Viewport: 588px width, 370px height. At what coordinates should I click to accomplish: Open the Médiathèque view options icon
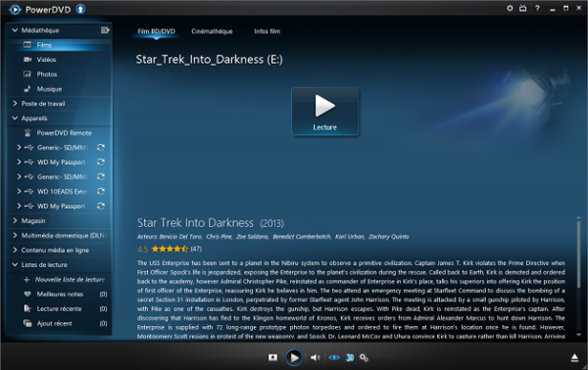105,30
